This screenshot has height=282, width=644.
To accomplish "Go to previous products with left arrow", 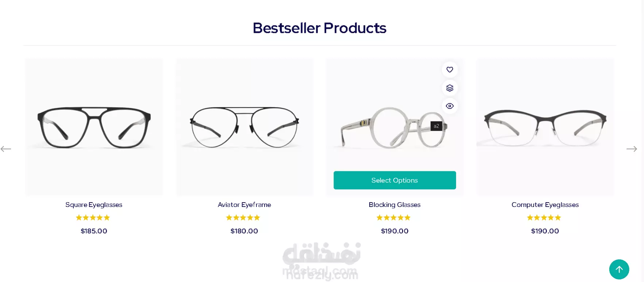I will (6, 149).
